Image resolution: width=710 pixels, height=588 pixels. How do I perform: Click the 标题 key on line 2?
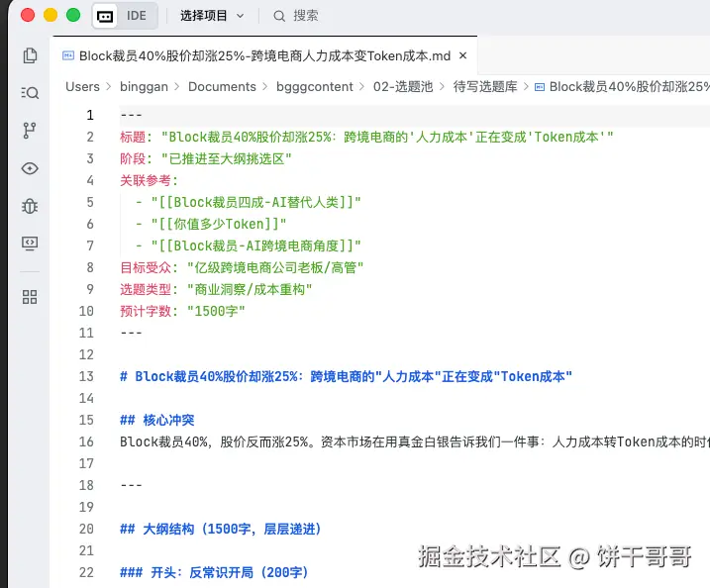pyautogui.click(x=133, y=137)
